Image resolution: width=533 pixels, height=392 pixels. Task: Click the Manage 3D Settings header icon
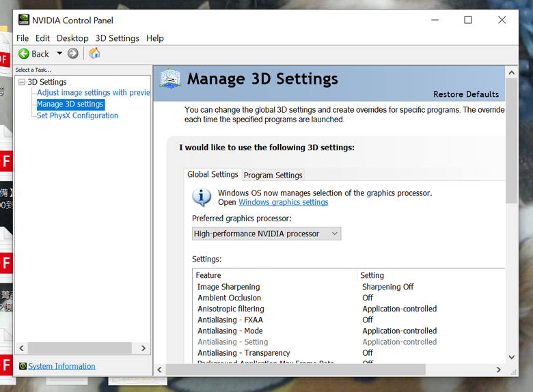(170, 79)
